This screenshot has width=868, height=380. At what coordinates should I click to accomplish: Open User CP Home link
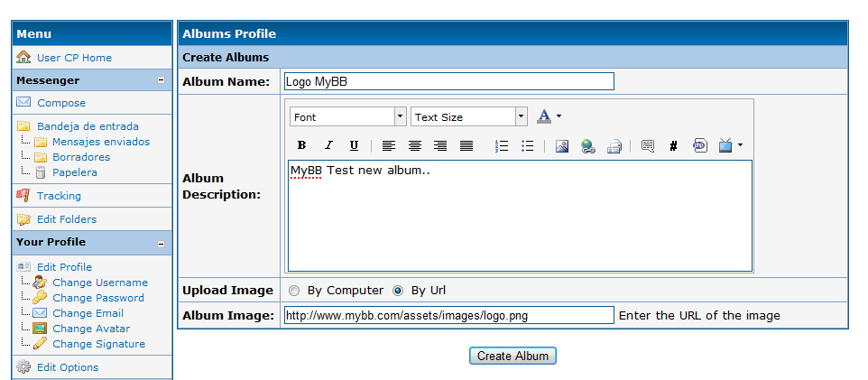pos(74,58)
